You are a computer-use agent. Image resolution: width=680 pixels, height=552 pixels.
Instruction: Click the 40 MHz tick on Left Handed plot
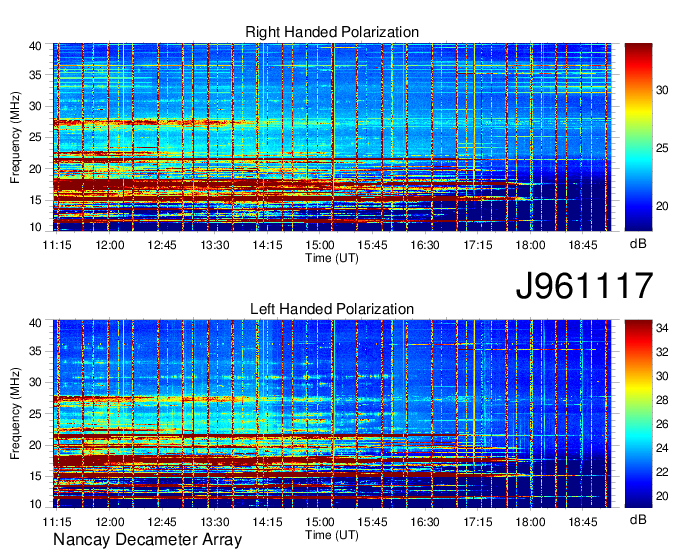pyautogui.click(x=35, y=323)
